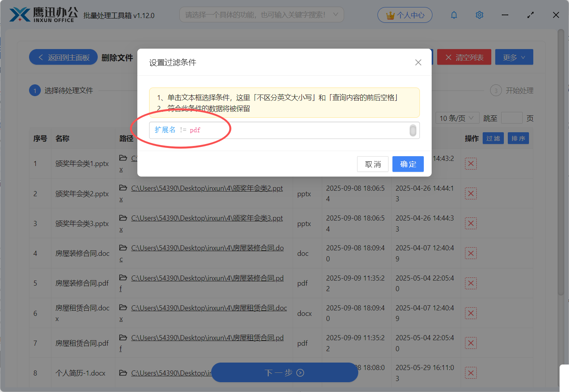Close the 设置过滤条件 dialog
Screen dimensions: 569x392
pyautogui.click(x=418, y=62)
